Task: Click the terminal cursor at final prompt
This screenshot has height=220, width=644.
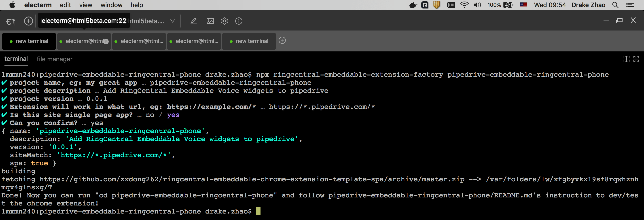Action: point(258,211)
